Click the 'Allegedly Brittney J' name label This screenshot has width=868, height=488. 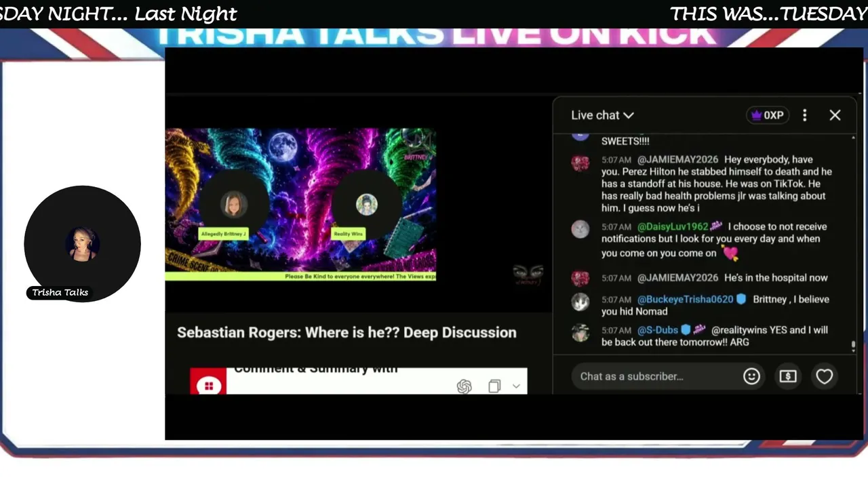223,234
